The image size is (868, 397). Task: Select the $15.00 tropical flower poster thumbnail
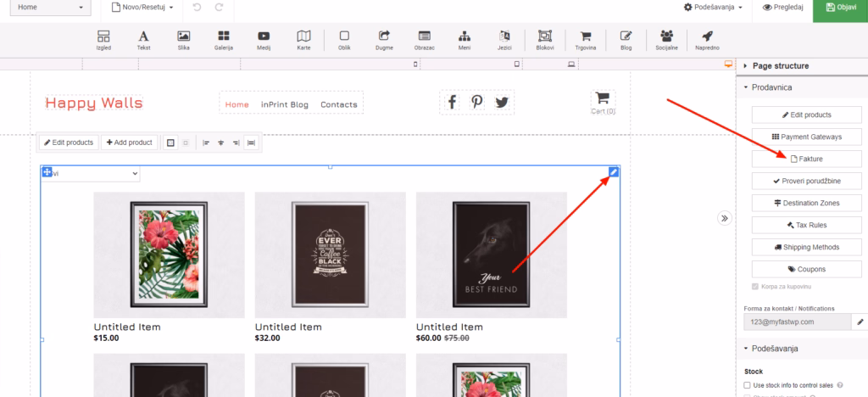point(169,254)
